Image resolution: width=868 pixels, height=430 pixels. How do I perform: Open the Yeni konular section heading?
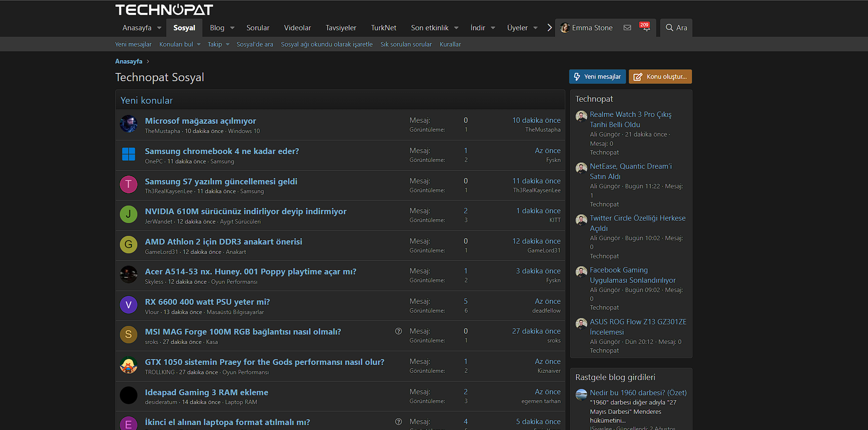[x=147, y=100]
